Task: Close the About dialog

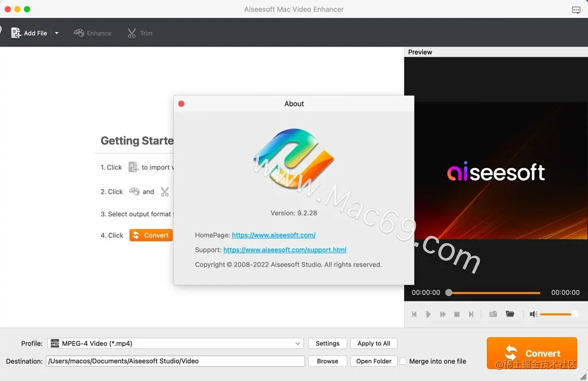Action: (x=181, y=104)
